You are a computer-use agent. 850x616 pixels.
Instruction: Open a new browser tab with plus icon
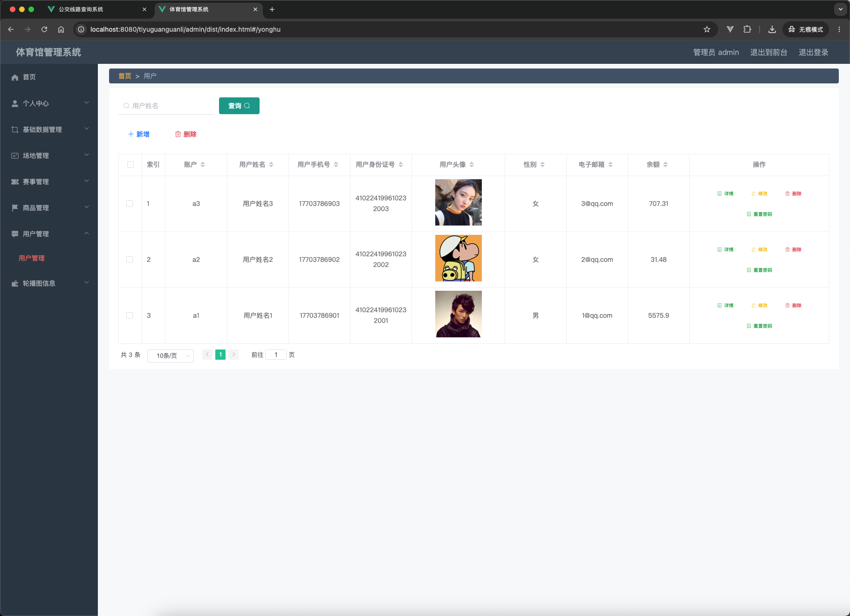272,9
